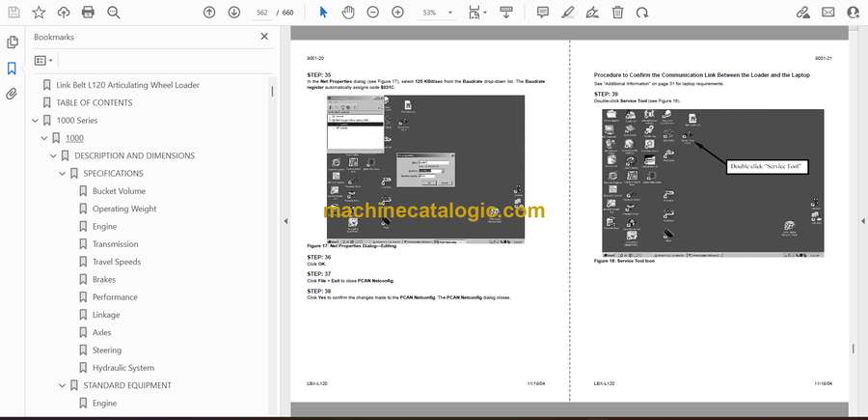The width and height of the screenshot is (868, 420).
Task: Open the find text magnifier tool
Action: [x=114, y=13]
